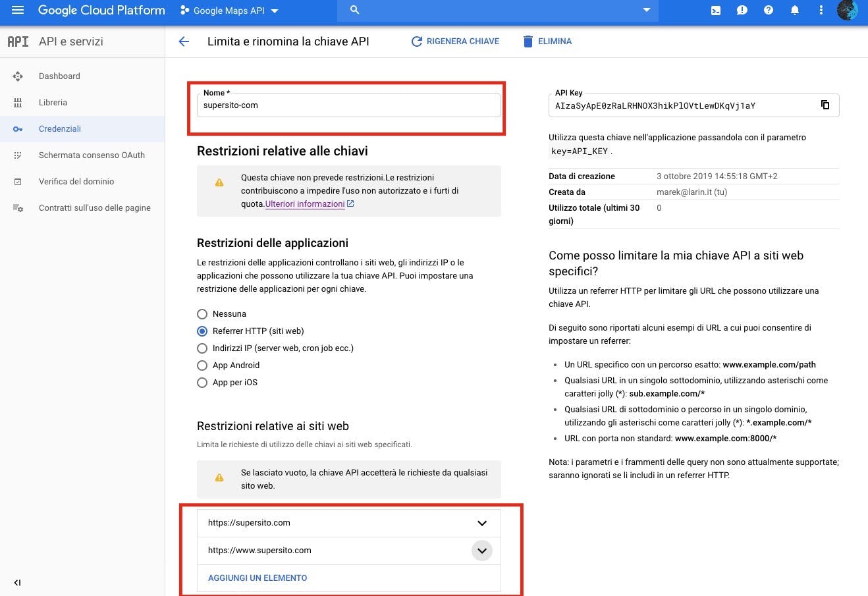The image size is (868, 596).
Task: Choose the App Android restriction option
Action: pos(202,365)
